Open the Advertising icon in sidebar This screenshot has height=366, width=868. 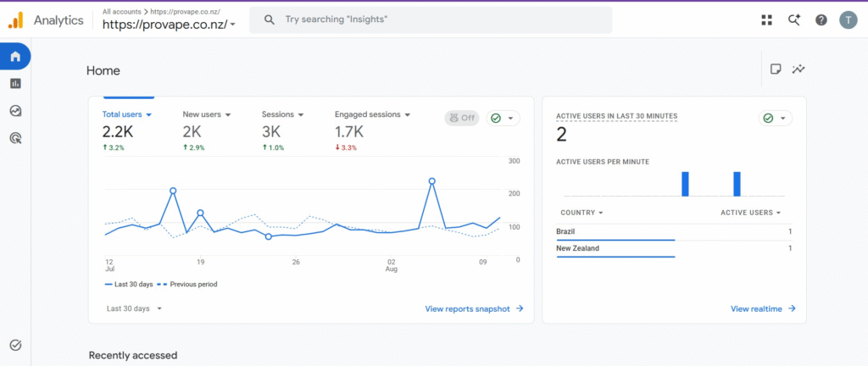point(15,139)
